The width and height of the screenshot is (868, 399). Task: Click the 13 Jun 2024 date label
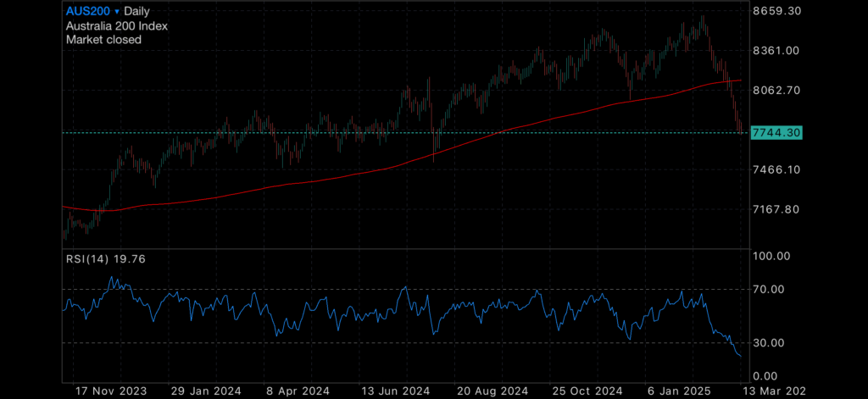coord(394,391)
